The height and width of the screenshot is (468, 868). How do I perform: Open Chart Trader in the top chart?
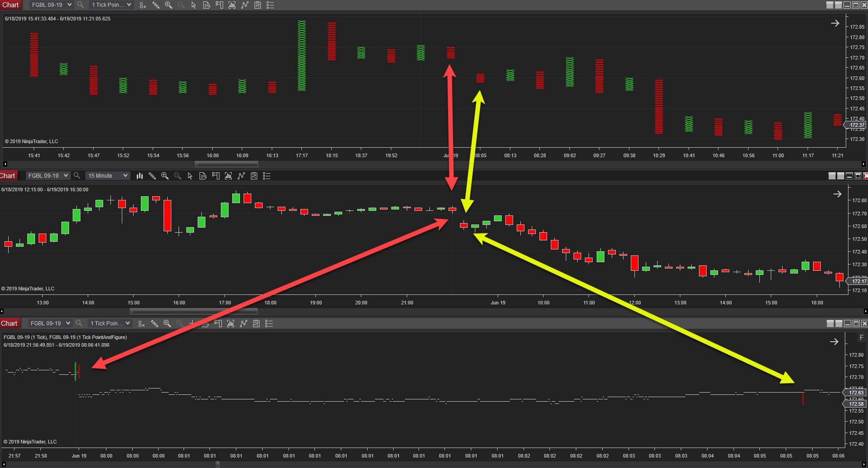click(219, 5)
